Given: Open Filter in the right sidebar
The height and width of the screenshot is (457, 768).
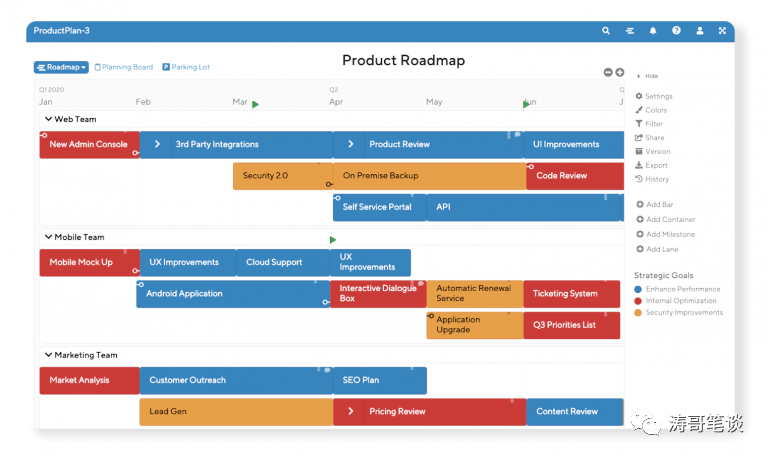Looking at the screenshot, I should tap(653, 124).
